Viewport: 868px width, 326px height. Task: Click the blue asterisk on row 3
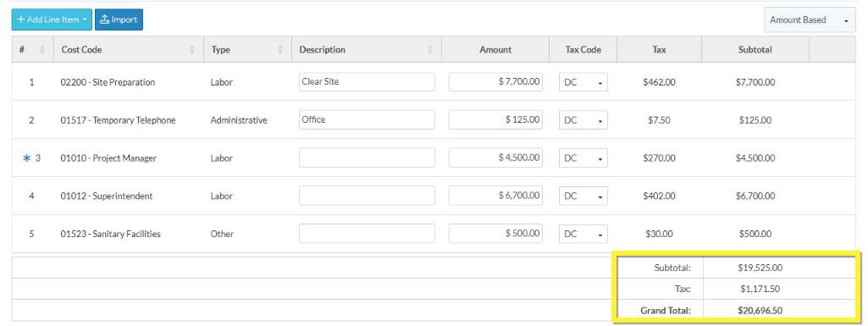(x=26, y=158)
